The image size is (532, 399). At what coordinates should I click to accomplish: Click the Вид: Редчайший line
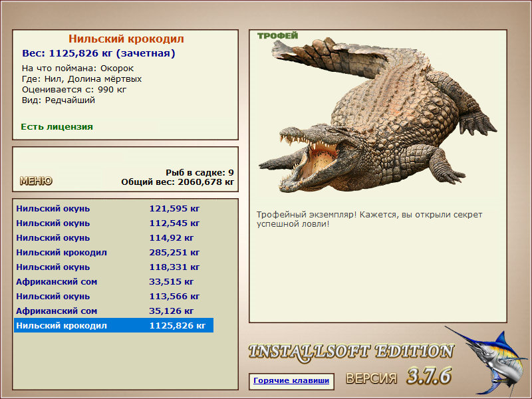point(59,100)
